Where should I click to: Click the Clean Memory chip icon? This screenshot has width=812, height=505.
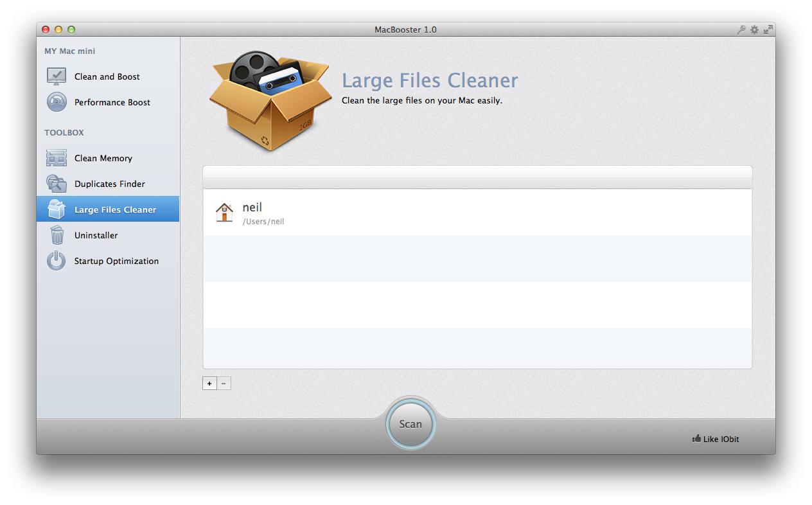pos(57,158)
